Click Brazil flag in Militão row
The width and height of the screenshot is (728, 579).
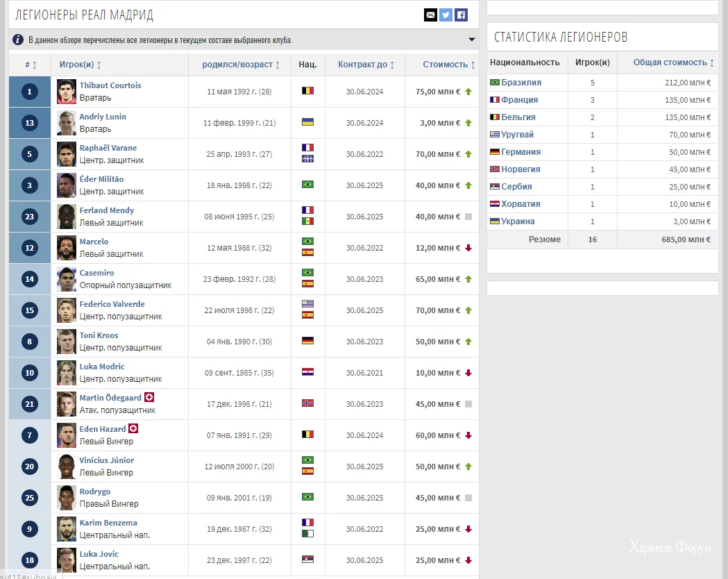[x=307, y=185]
